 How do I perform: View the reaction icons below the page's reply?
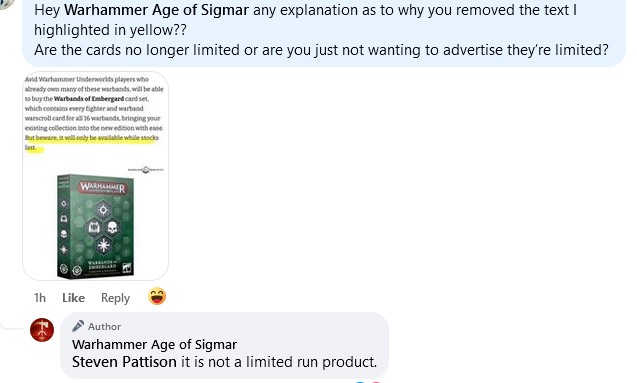(x=368, y=381)
